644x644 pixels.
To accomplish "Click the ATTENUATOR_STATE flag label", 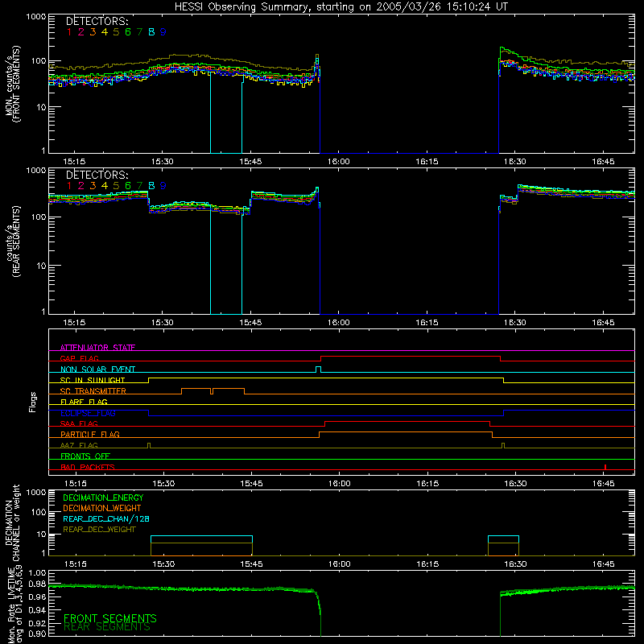I will [x=97, y=348].
